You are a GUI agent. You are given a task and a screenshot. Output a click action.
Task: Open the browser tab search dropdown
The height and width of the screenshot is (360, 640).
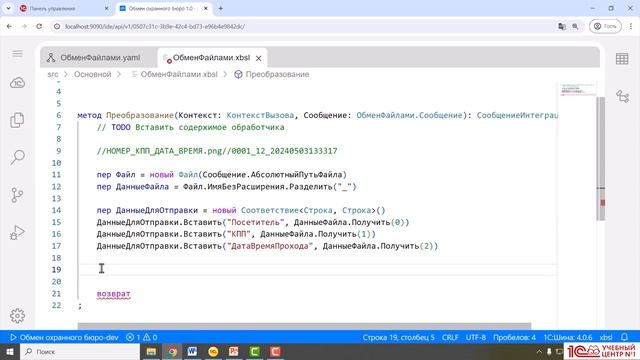(x=8, y=8)
